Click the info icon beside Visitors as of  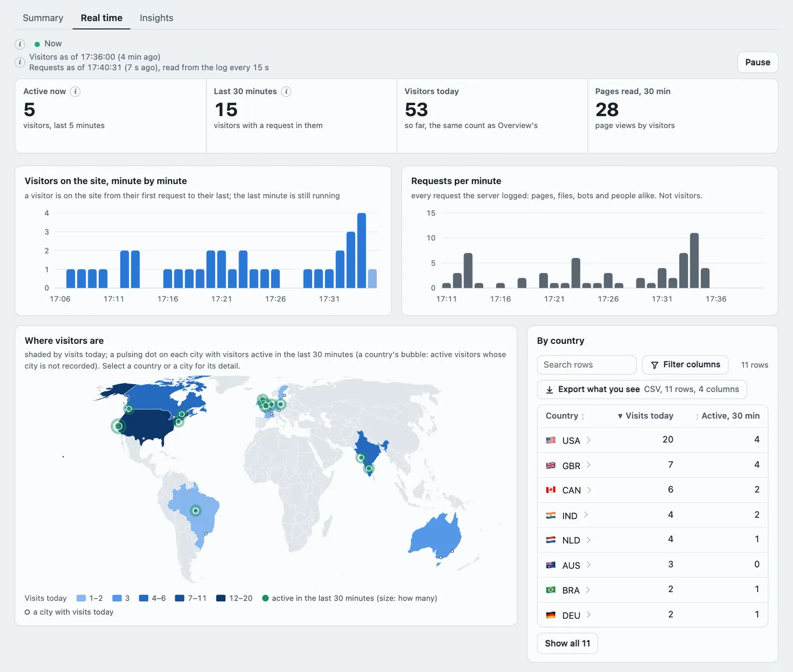(20, 62)
